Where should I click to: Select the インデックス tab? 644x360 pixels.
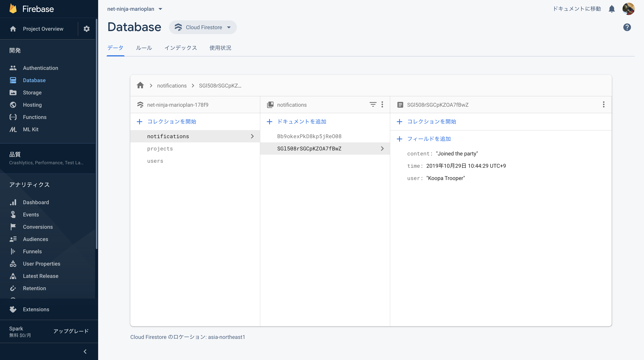click(x=181, y=48)
